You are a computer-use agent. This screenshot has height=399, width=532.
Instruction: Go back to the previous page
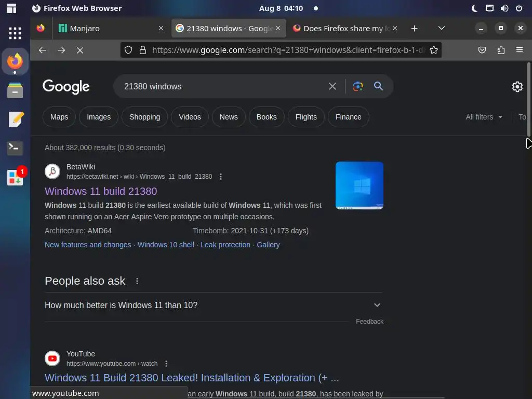point(43,50)
